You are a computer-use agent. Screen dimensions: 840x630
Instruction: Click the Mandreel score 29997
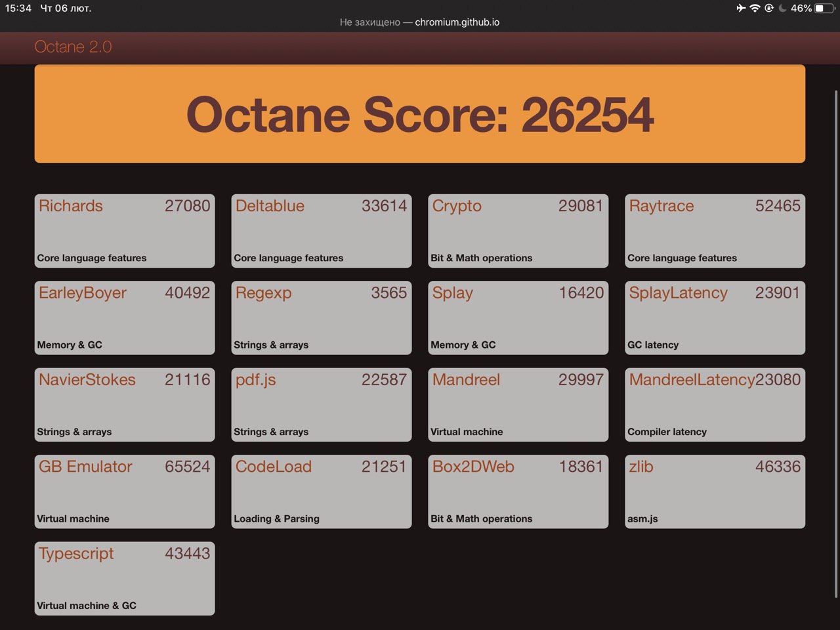point(581,380)
